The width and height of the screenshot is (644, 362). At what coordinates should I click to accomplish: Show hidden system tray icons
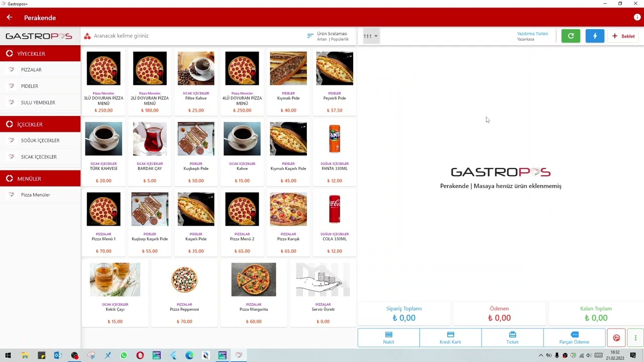point(541,355)
